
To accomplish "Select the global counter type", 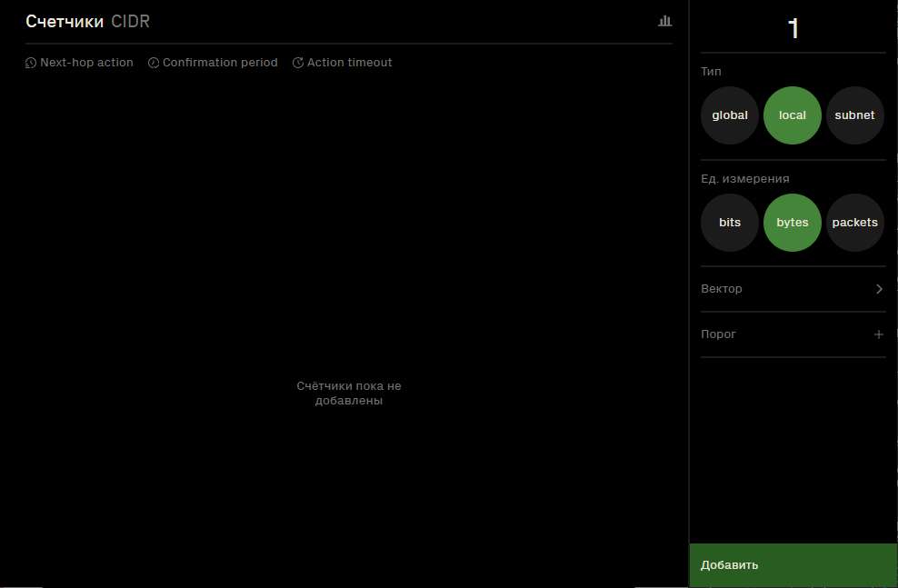I will [x=730, y=115].
